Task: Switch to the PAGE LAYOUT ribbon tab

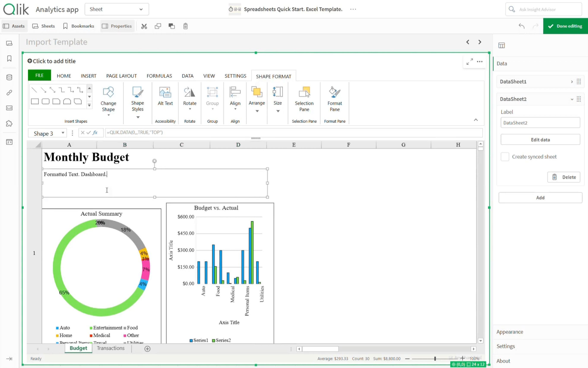Action: pos(121,76)
